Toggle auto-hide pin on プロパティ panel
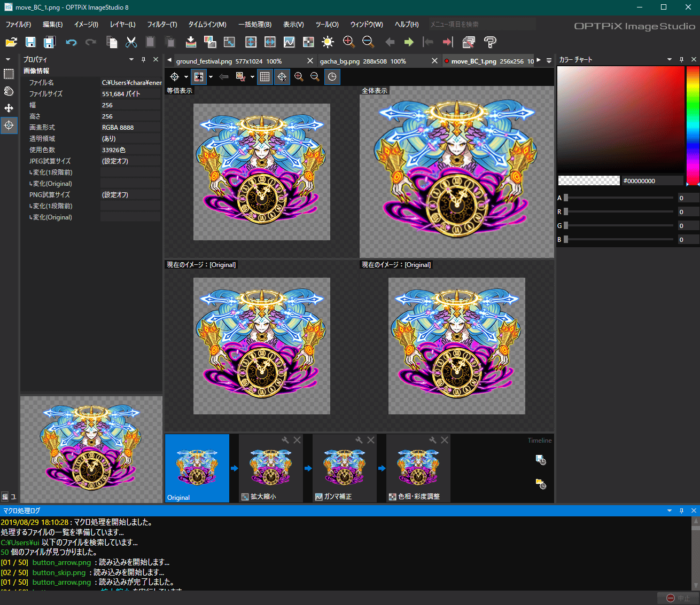Image resolution: width=700 pixels, height=605 pixels. pos(143,59)
